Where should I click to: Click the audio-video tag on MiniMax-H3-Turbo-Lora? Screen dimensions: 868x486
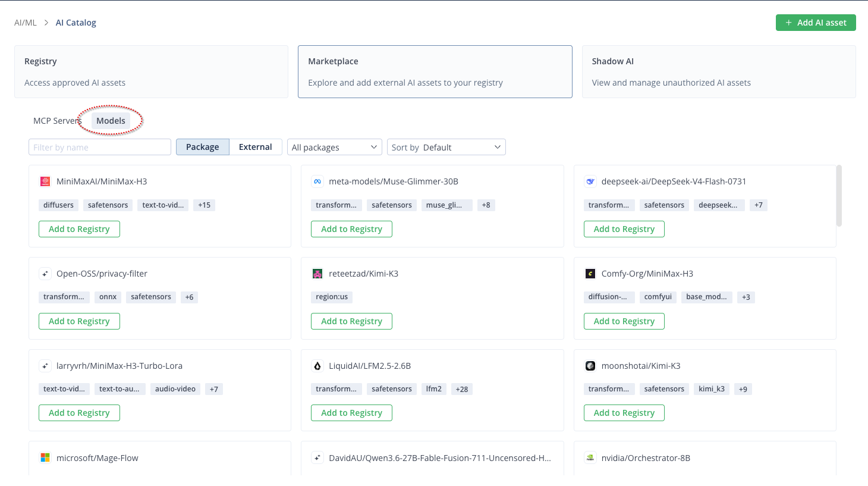(175, 389)
